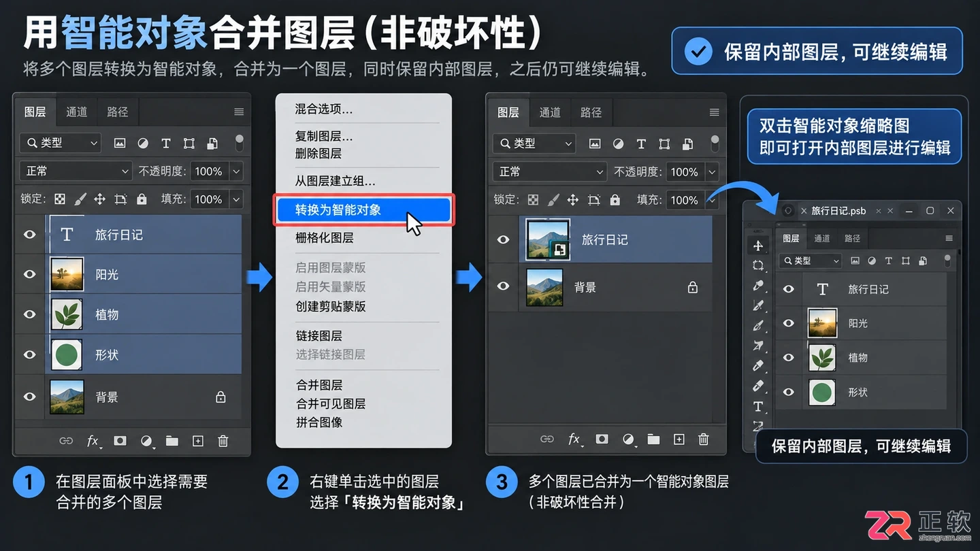Screen dimensions: 980x551
Task: Select Type tool in 旅行日记.psb toolbar
Action: (x=758, y=406)
